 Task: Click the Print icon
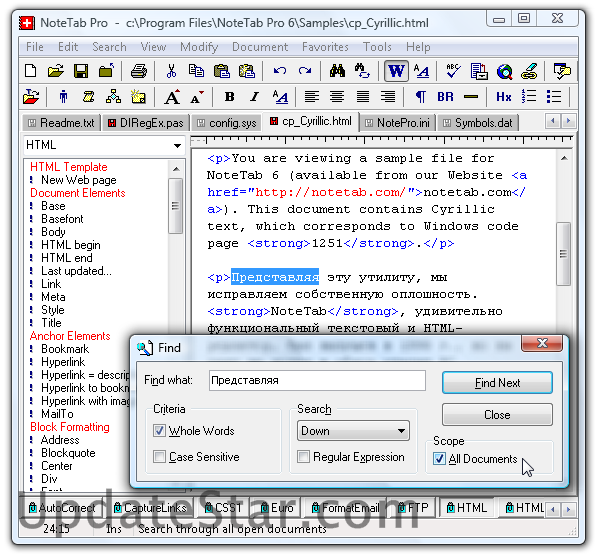click(x=139, y=71)
